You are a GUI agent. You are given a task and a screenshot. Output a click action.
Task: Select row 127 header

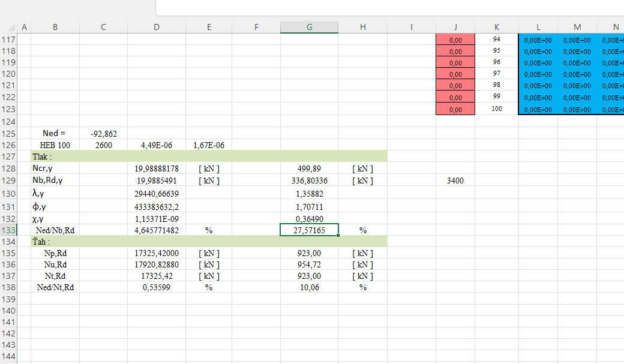[8, 157]
